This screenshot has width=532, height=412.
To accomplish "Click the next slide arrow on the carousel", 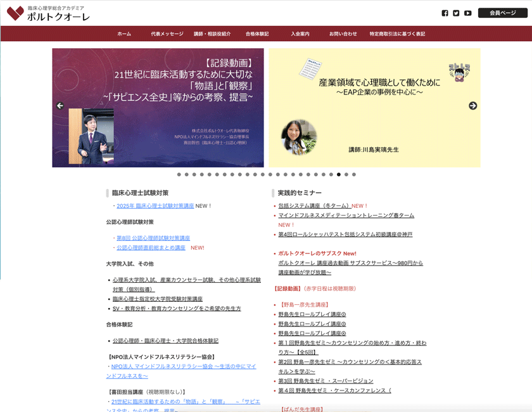I will click(472, 106).
